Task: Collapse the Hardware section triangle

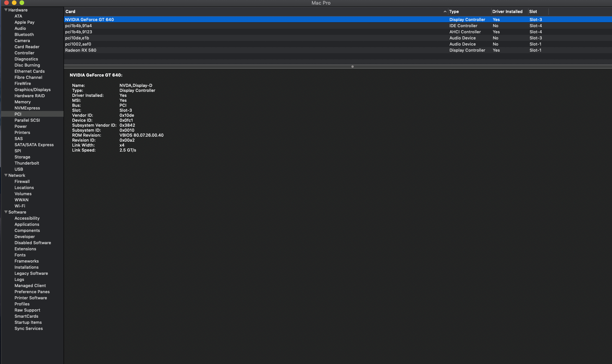Action: click(6, 10)
